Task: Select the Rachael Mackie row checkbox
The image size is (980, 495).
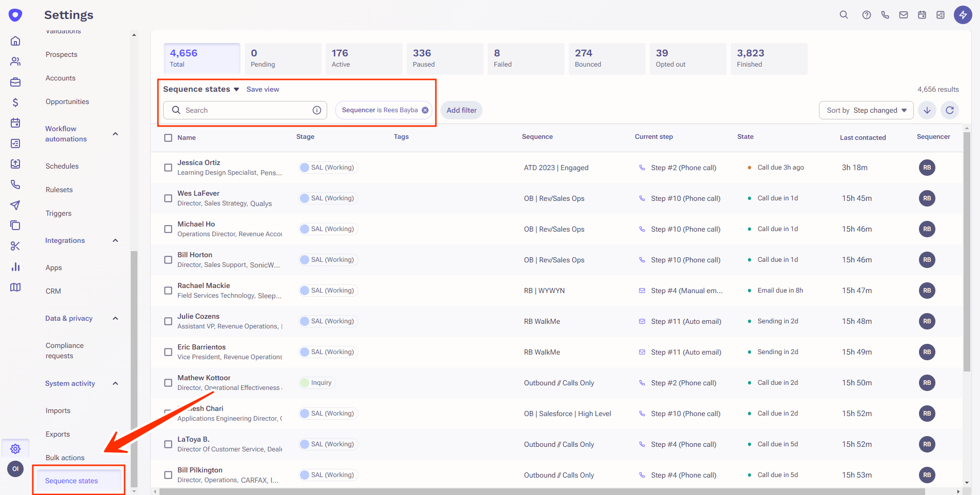Action: [x=168, y=291]
